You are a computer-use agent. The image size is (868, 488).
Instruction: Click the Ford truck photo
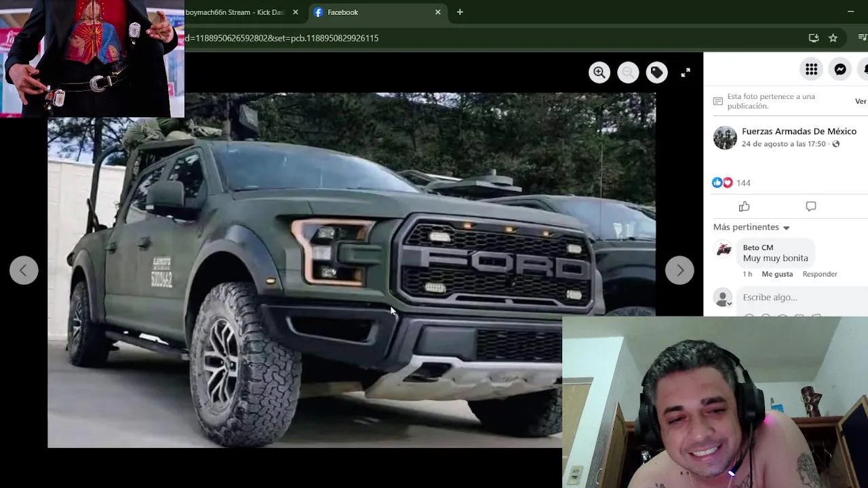pyautogui.click(x=351, y=270)
